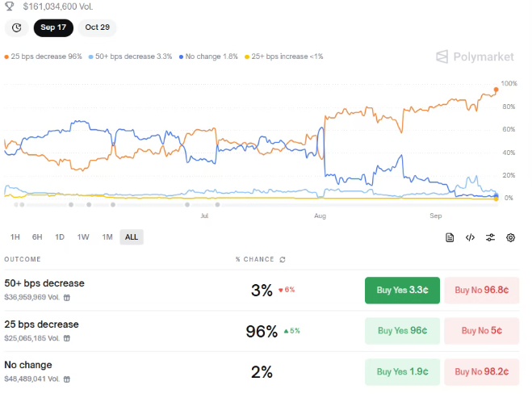
Task: Click gift icon under No change
Action: pyautogui.click(x=67, y=379)
